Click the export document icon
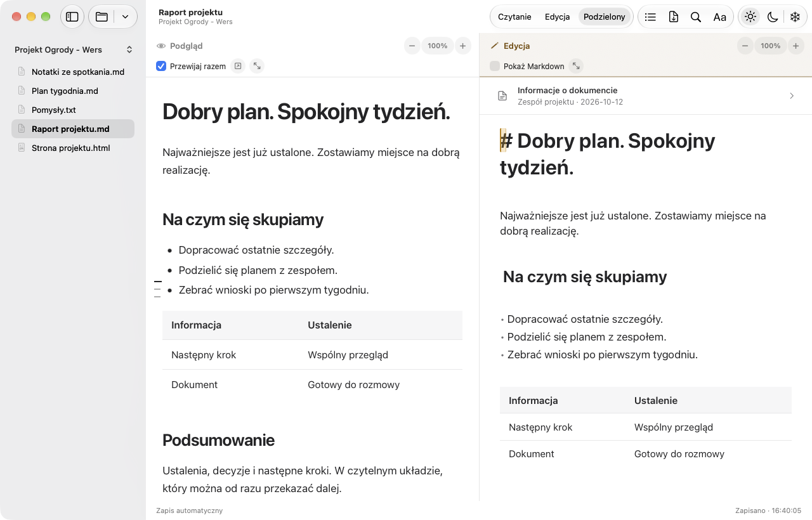The width and height of the screenshot is (812, 520). click(x=673, y=17)
